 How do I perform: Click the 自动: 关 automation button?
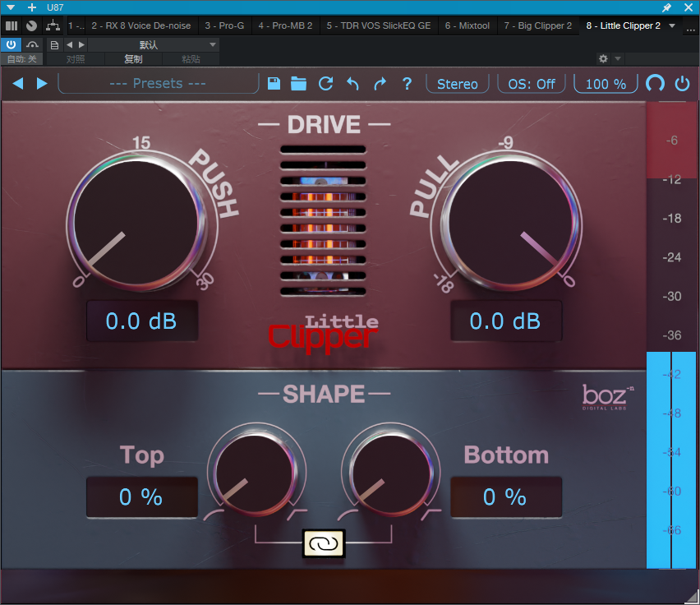[x=22, y=59]
